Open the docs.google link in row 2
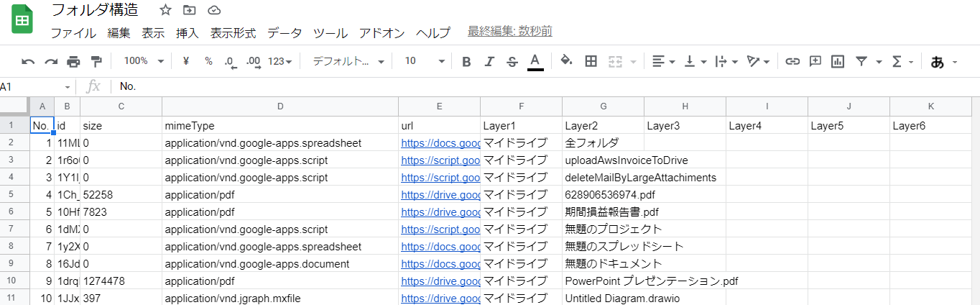 coord(440,142)
